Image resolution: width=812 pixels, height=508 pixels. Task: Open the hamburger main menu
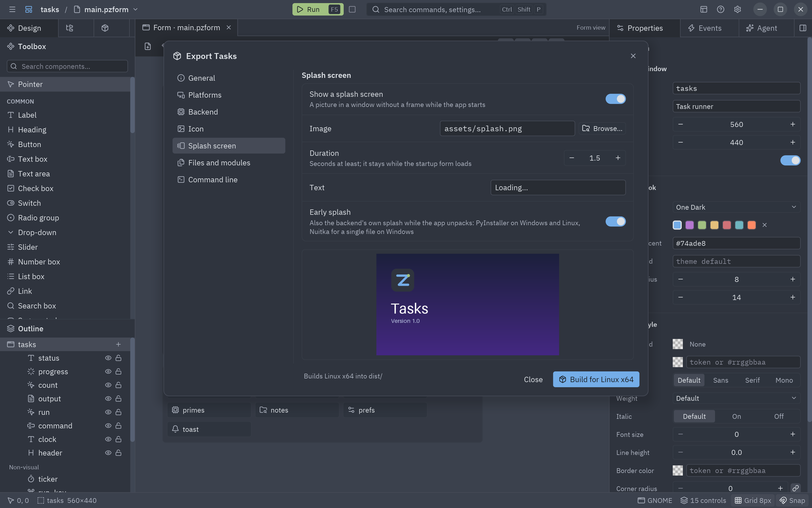[x=12, y=9]
